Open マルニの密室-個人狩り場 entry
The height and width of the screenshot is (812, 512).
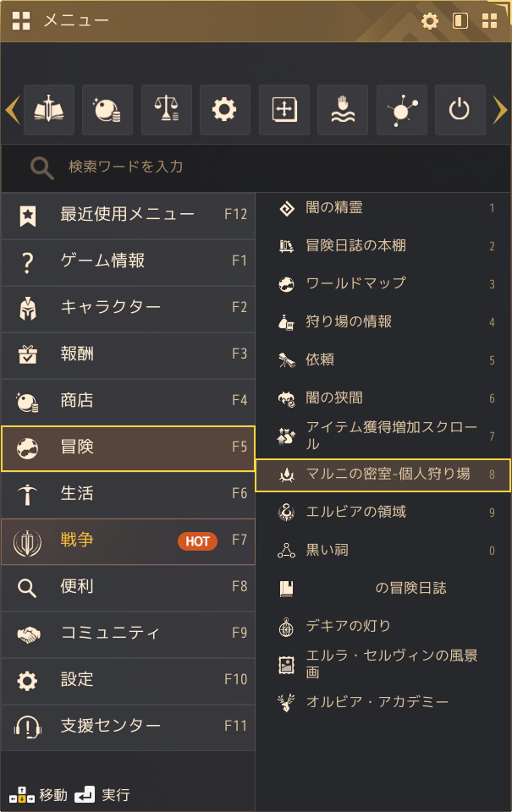(383, 475)
